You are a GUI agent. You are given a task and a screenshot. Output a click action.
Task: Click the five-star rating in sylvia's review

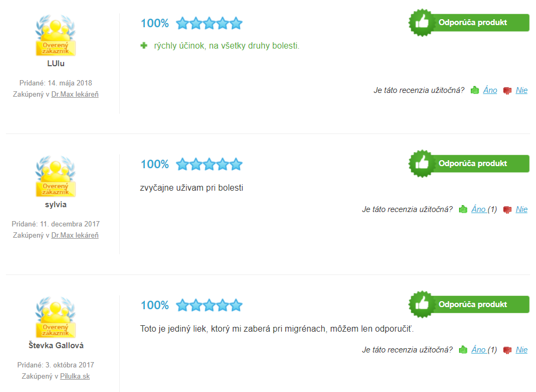click(209, 164)
